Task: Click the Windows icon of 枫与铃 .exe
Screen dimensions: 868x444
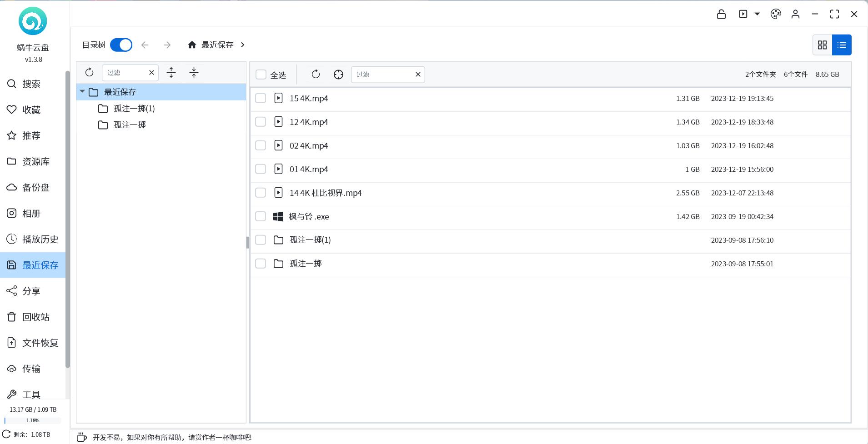Action: click(278, 216)
